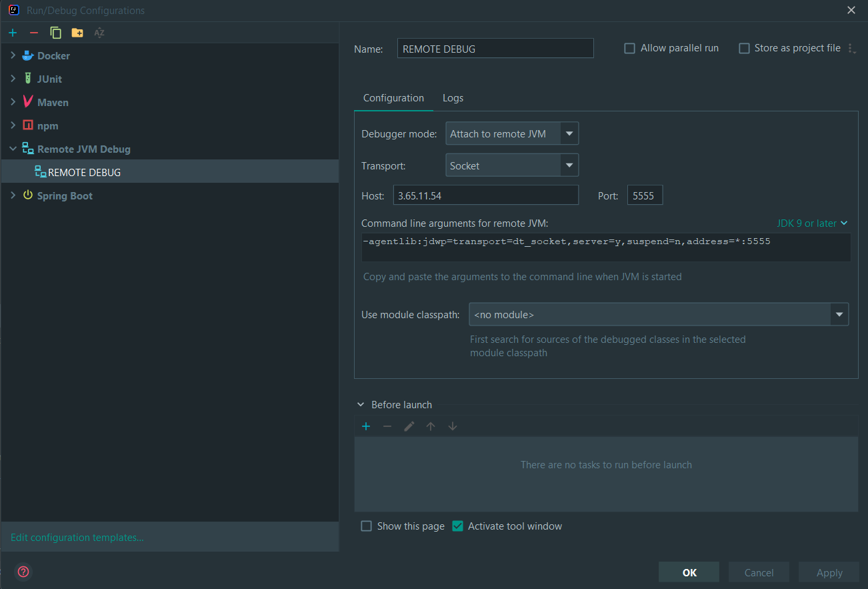This screenshot has width=868, height=589.
Task: Add a new run configuration
Action: pos(12,32)
